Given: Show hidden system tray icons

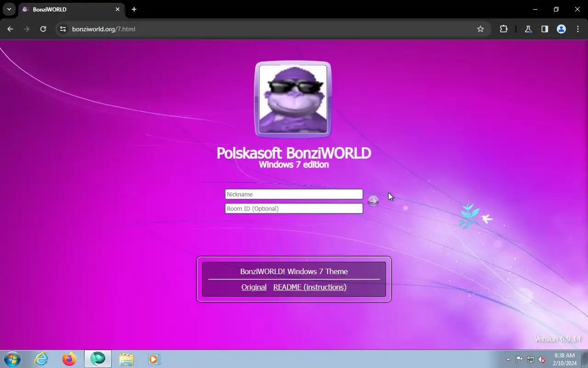Looking at the screenshot, I should click(x=508, y=359).
